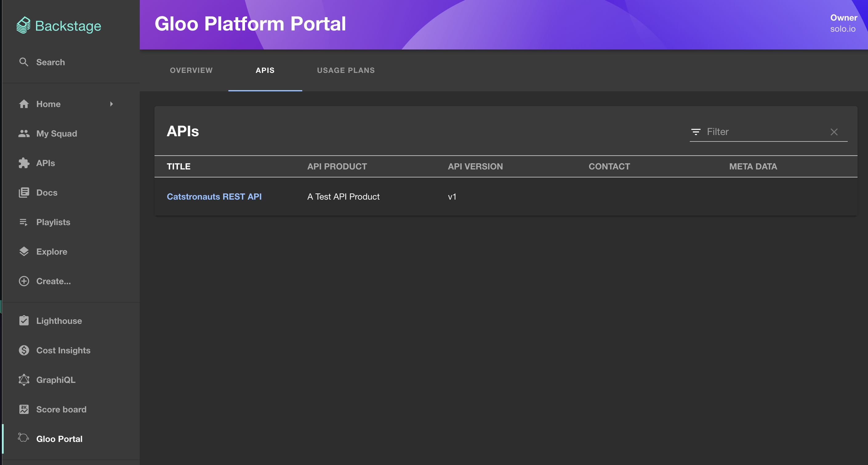Open the Score board icon
Image resolution: width=868 pixels, height=465 pixels.
(x=24, y=409)
